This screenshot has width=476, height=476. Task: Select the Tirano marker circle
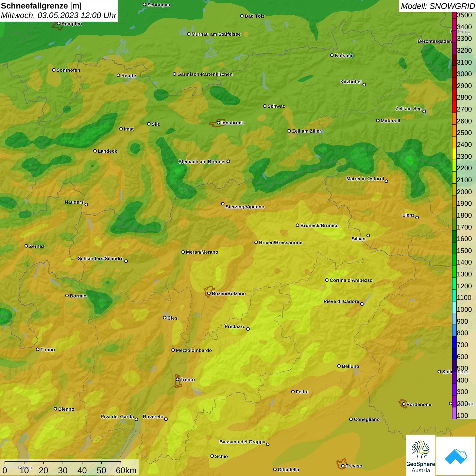click(x=38, y=349)
